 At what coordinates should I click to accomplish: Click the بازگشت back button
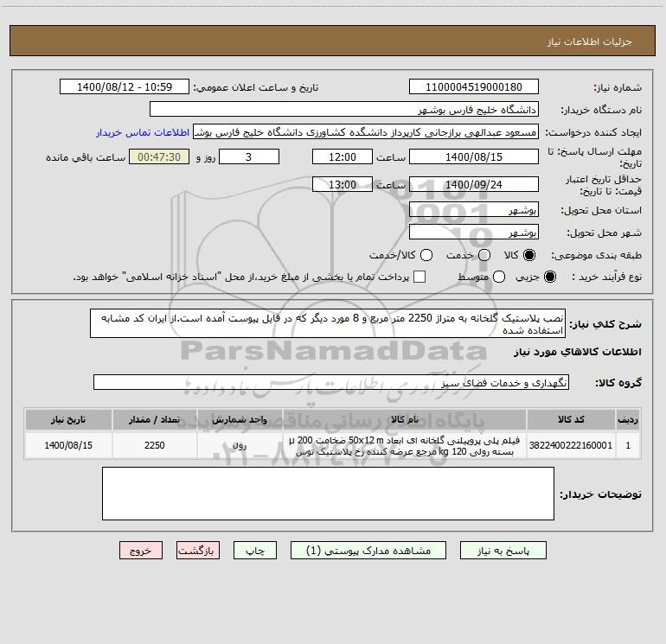pos(198,551)
